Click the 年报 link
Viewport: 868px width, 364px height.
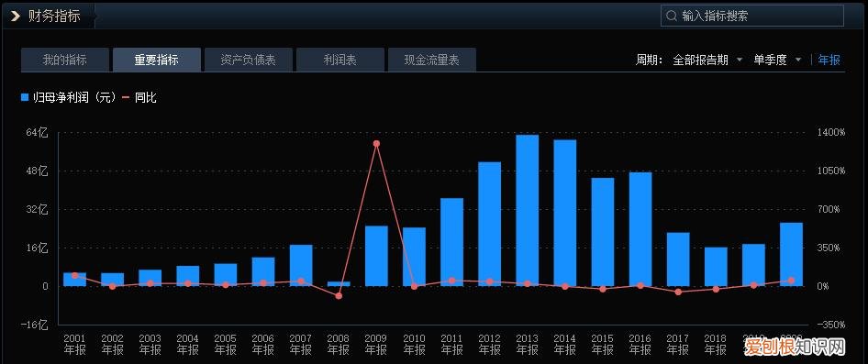point(829,60)
